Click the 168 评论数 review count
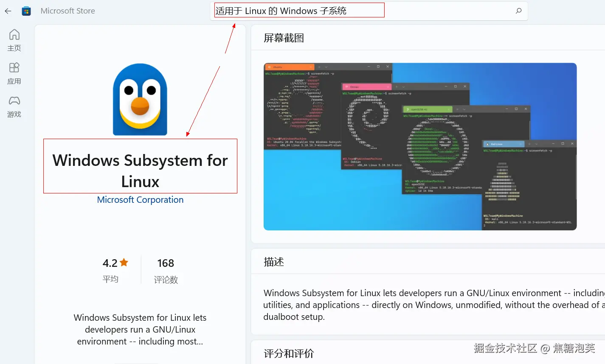Image resolution: width=605 pixels, height=364 pixels. [166, 271]
